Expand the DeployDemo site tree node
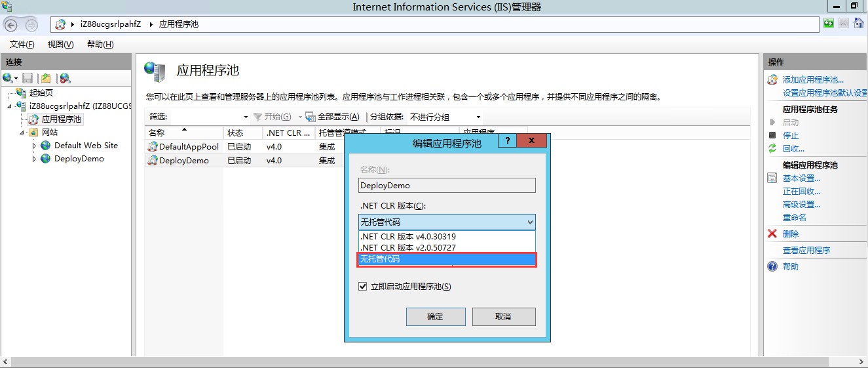 [x=35, y=159]
